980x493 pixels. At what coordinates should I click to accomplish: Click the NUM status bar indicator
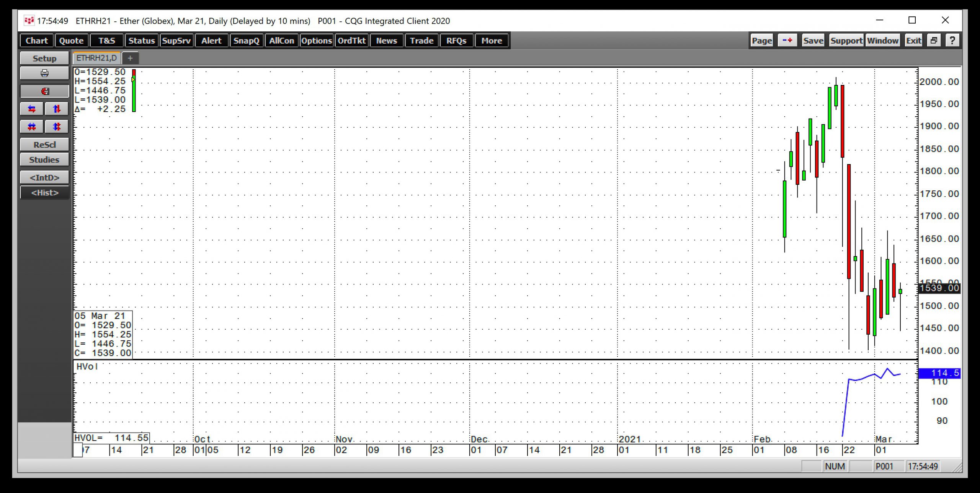(x=835, y=466)
